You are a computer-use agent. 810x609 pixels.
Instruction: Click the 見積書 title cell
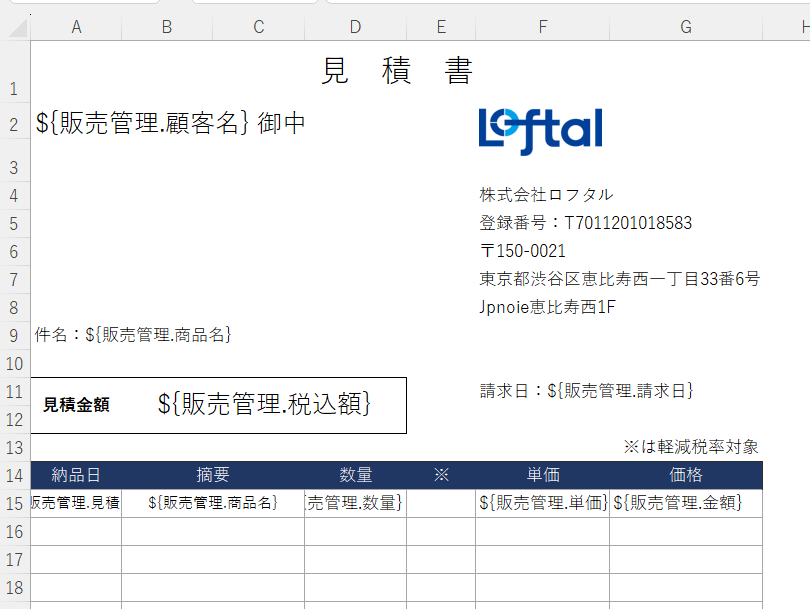point(397,71)
